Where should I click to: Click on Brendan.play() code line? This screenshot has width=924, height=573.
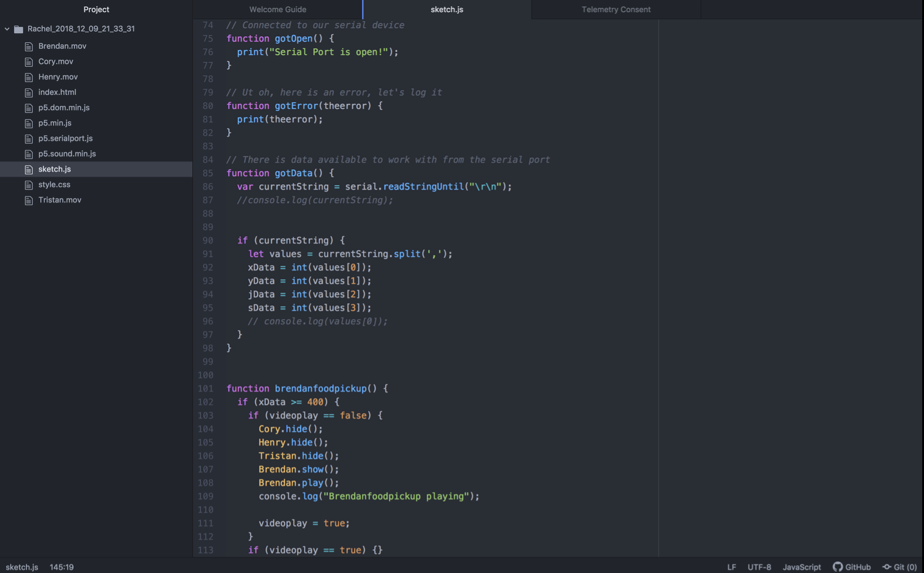298,482
